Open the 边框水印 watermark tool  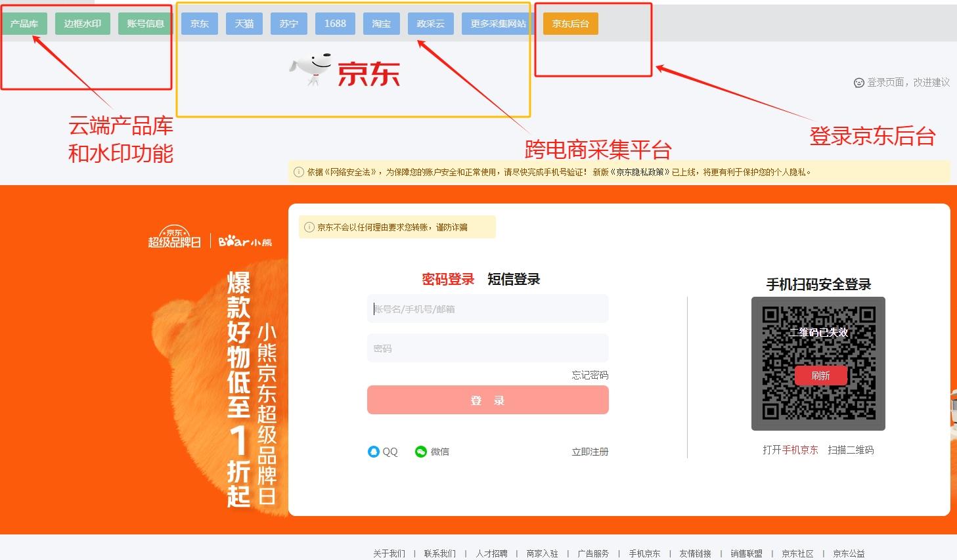(83, 24)
